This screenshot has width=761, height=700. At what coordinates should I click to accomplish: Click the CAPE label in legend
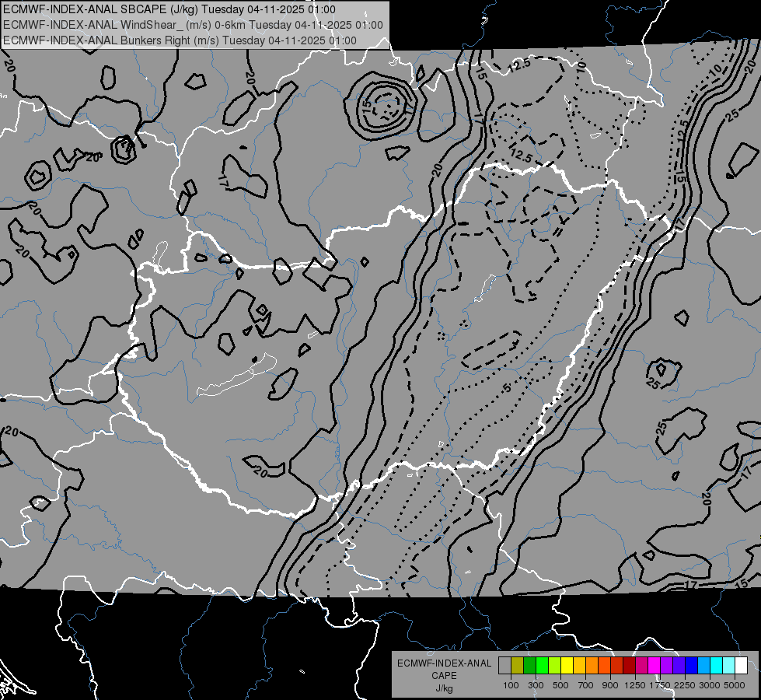click(444, 676)
